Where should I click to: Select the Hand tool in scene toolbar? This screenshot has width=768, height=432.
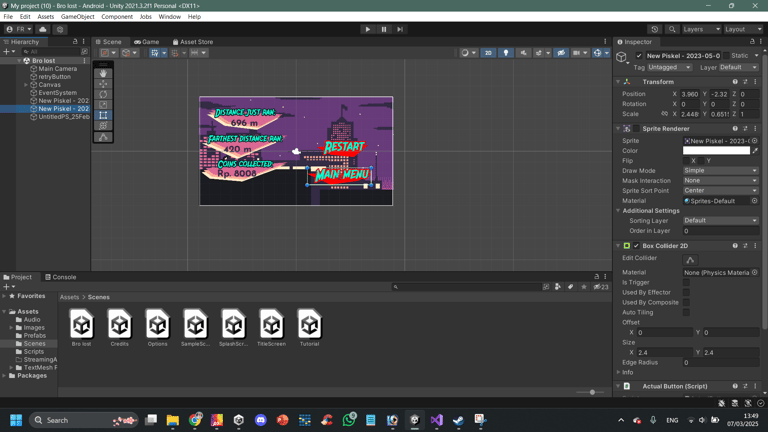[x=104, y=73]
